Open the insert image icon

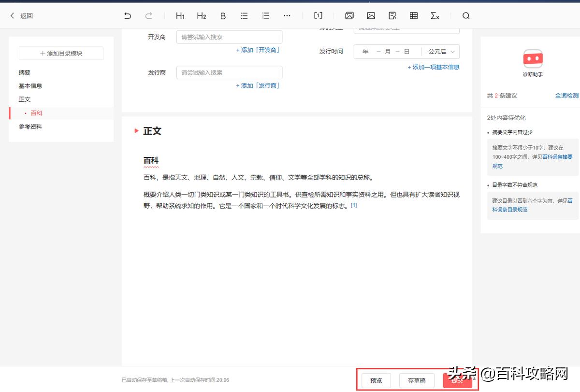371,15
